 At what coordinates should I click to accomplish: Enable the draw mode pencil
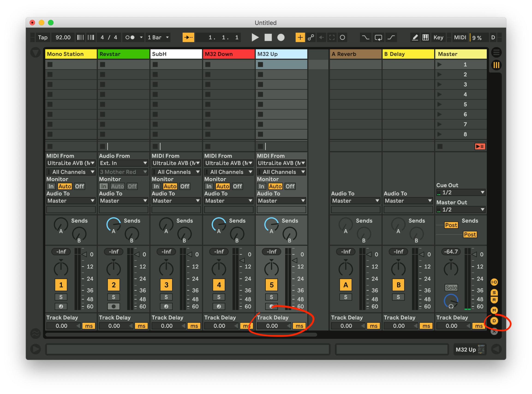tap(415, 37)
